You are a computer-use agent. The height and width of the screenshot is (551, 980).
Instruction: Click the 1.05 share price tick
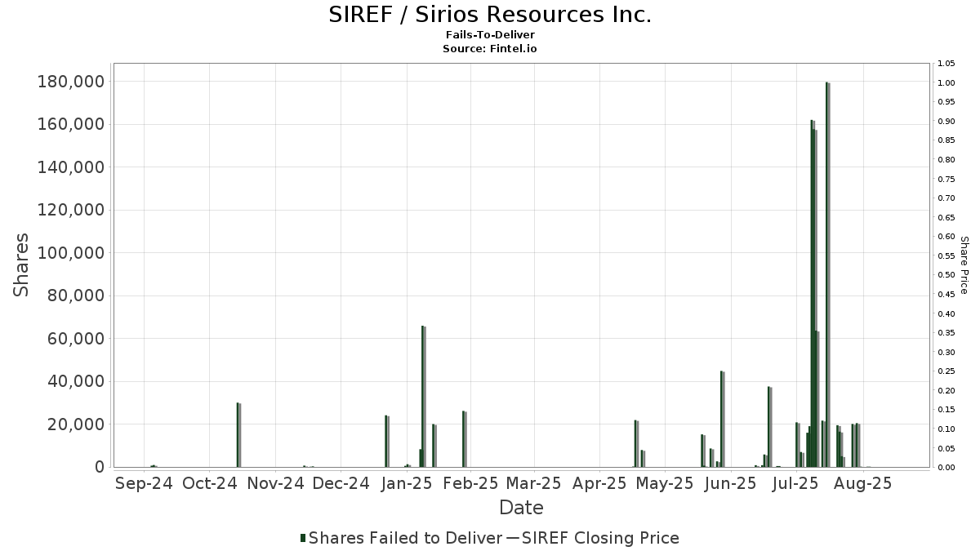[947, 64]
